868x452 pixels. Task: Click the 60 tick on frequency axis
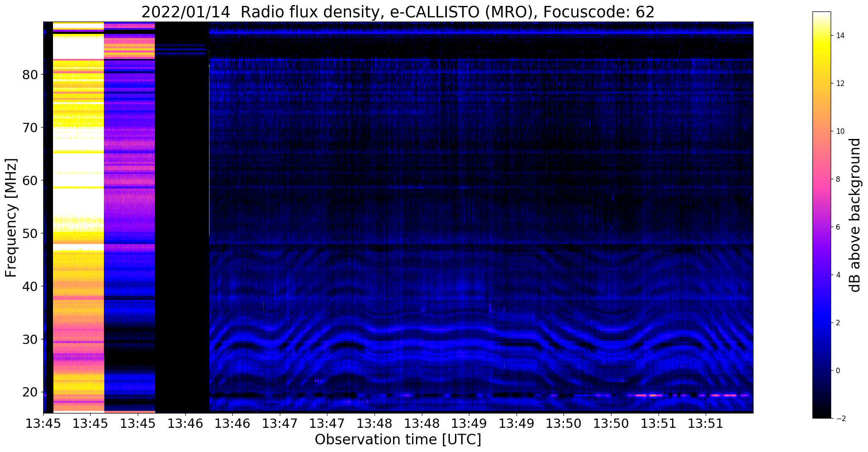[30, 180]
